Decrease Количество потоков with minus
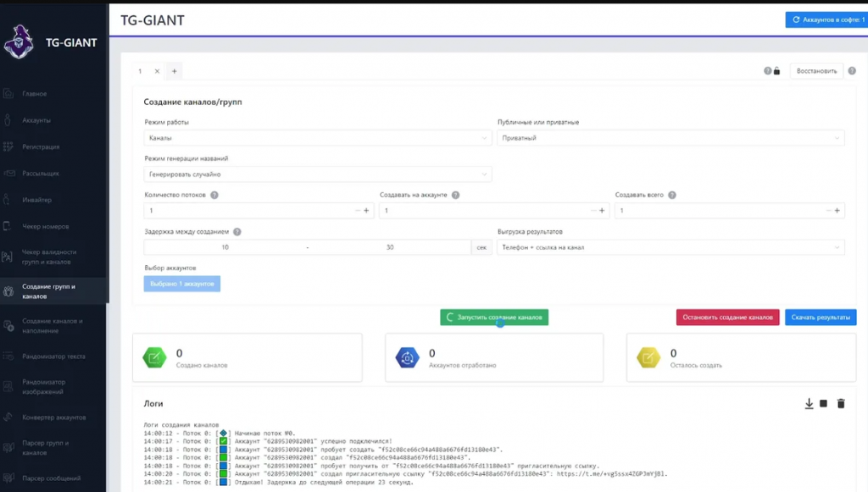 click(357, 211)
